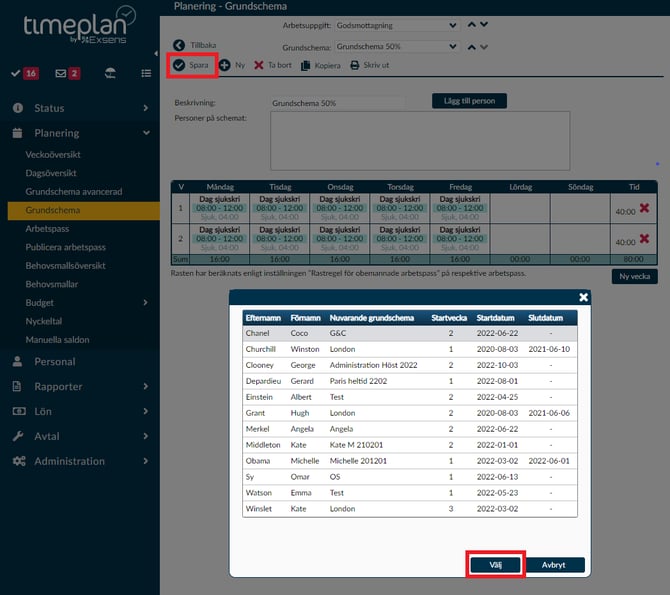Delete week 1 with the red X

coord(644,209)
